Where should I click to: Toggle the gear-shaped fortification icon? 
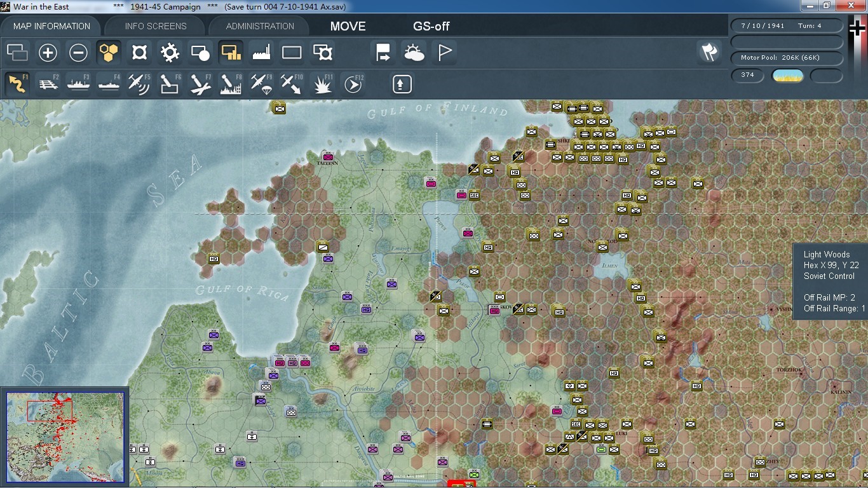click(x=170, y=52)
